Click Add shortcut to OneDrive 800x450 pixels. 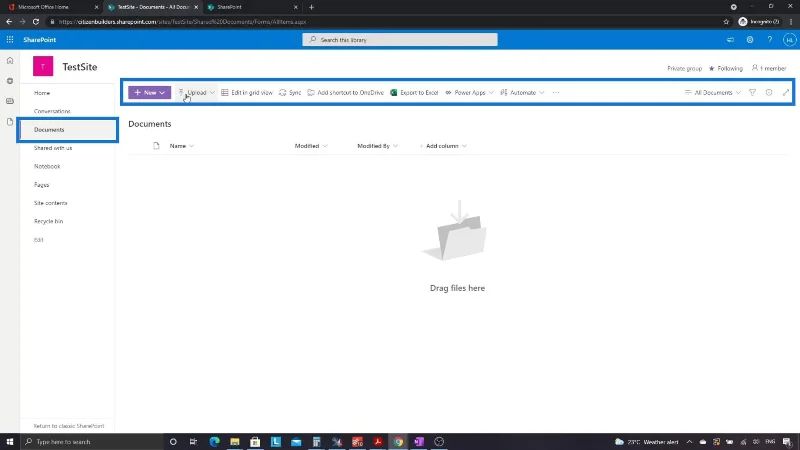click(x=345, y=92)
